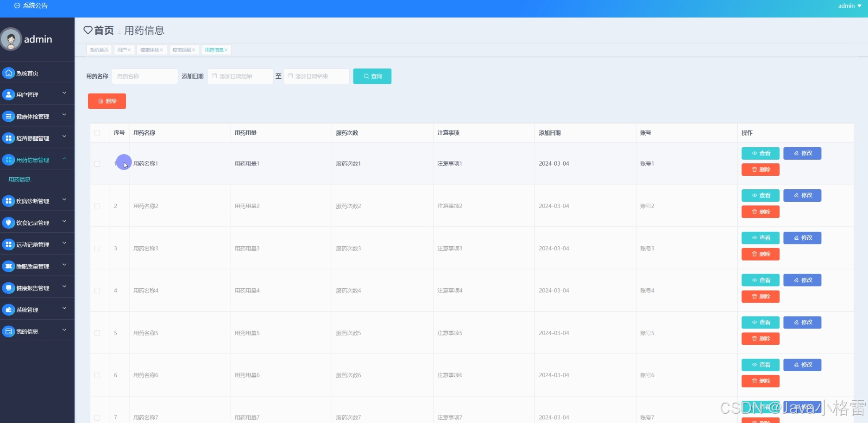
Task: Check the row checkbox for 用药名称2
Action: [98, 206]
